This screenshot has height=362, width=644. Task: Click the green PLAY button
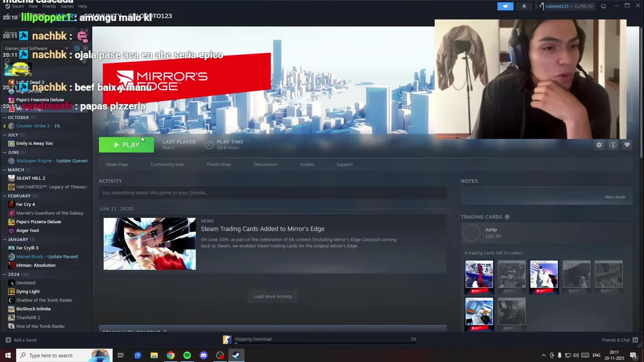(126, 145)
